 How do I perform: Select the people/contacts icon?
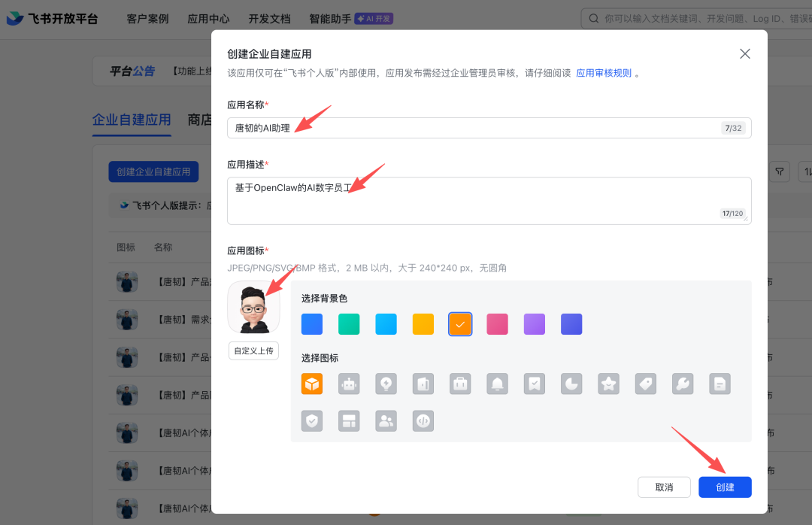[x=386, y=420]
